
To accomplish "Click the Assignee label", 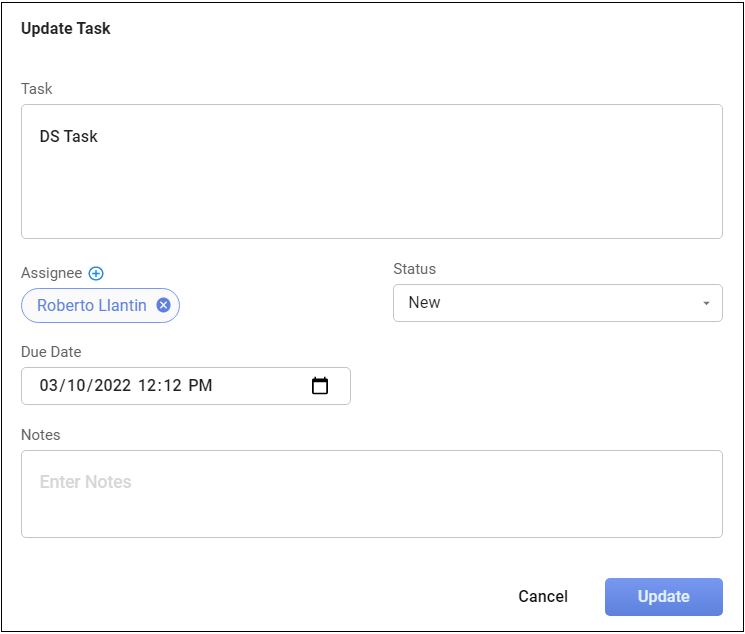I will click(51, 274).
